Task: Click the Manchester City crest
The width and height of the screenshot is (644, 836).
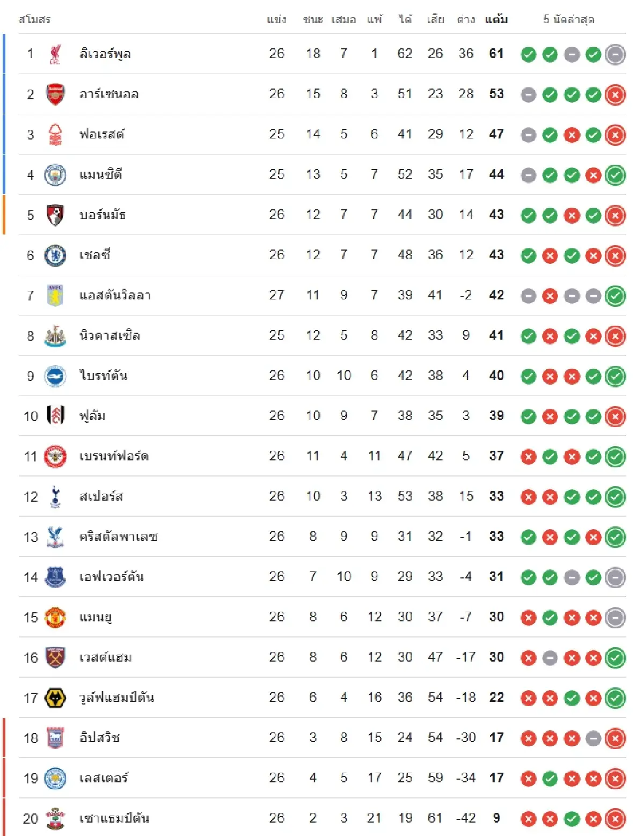Action: click(x=55, y=175)
